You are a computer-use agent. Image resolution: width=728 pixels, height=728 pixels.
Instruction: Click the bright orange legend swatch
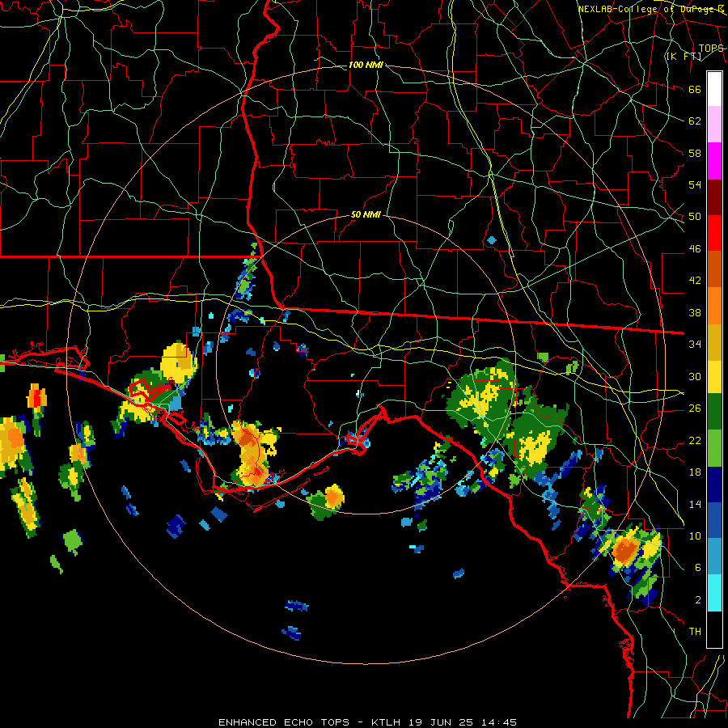pos(714,305)
